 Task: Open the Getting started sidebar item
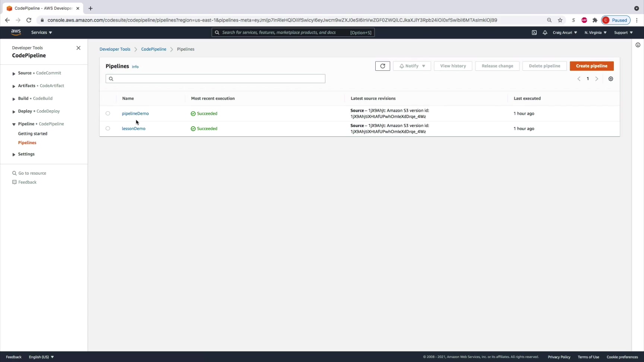33,134
